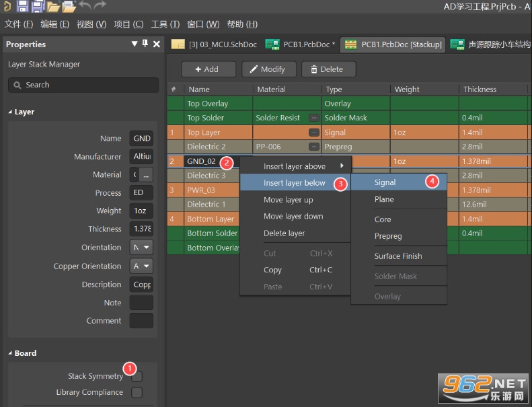Click the Redo arrow icon
532x407 pixels.
click(100, 5)
